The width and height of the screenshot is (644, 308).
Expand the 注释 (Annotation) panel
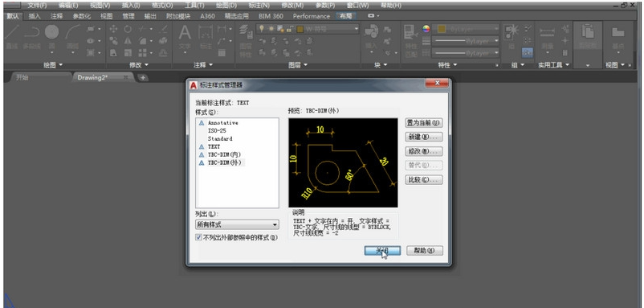203,65
